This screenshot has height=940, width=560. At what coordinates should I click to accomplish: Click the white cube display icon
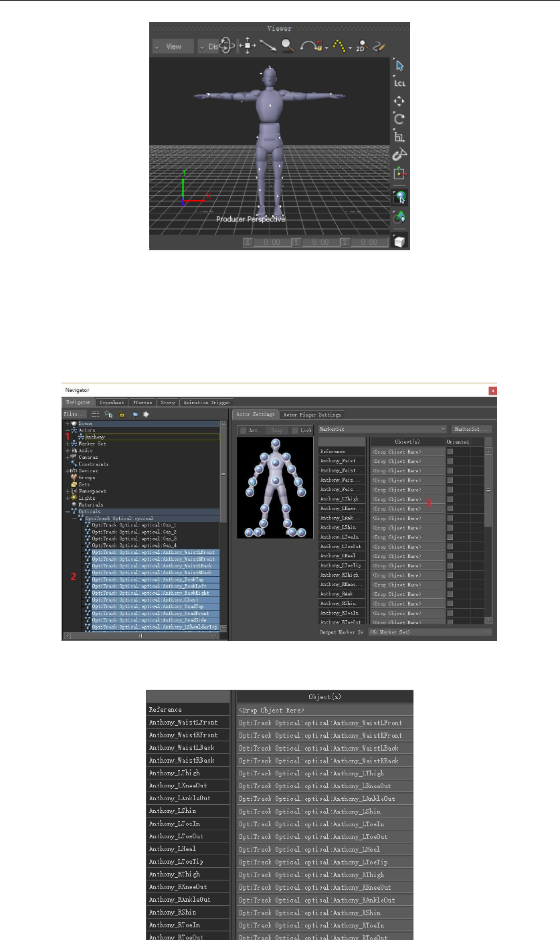[399, 240]
